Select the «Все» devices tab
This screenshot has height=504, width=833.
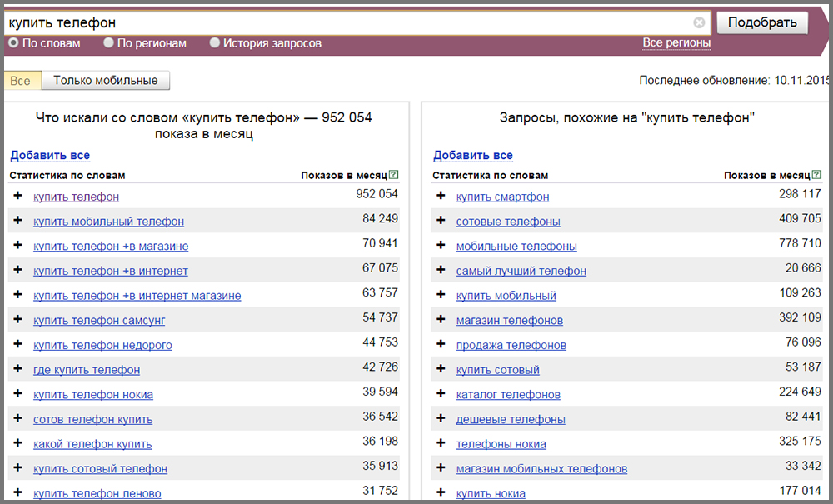(x=21, y=81)
